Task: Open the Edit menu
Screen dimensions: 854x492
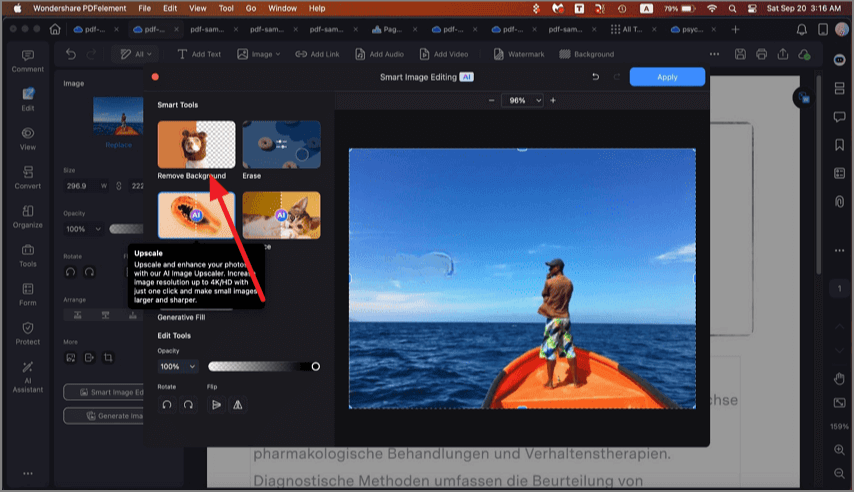Action: pyautogui.click(x=170, y=8)
